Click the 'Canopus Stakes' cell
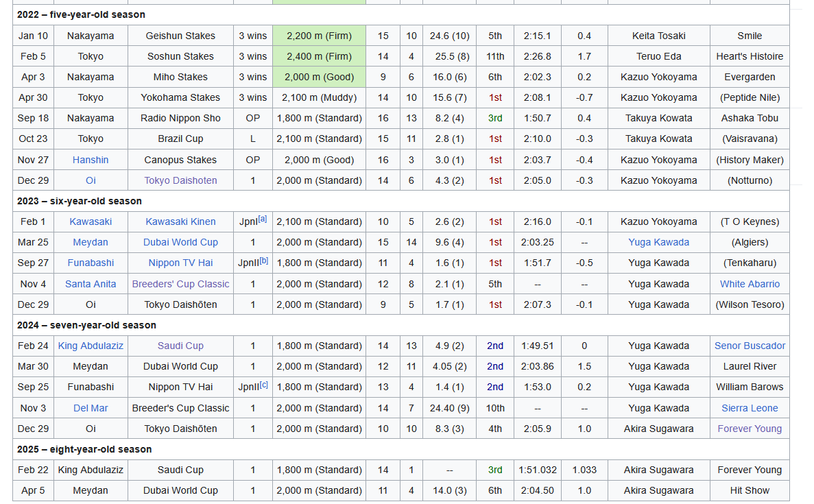Image resolution: width=814 pixels, height=504 pixels. click(x=180, y=160)
